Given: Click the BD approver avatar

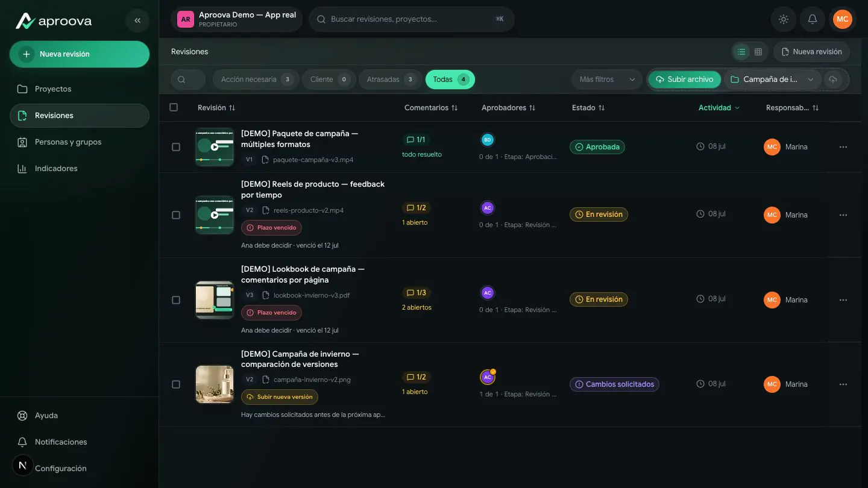Looking at the screenshot, I should pos(488,140).
